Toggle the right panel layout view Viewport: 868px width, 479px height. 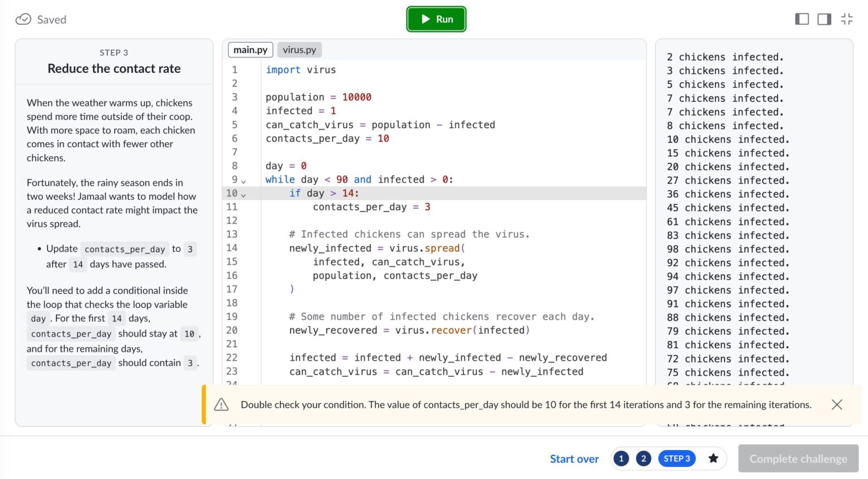pos(824,19)
